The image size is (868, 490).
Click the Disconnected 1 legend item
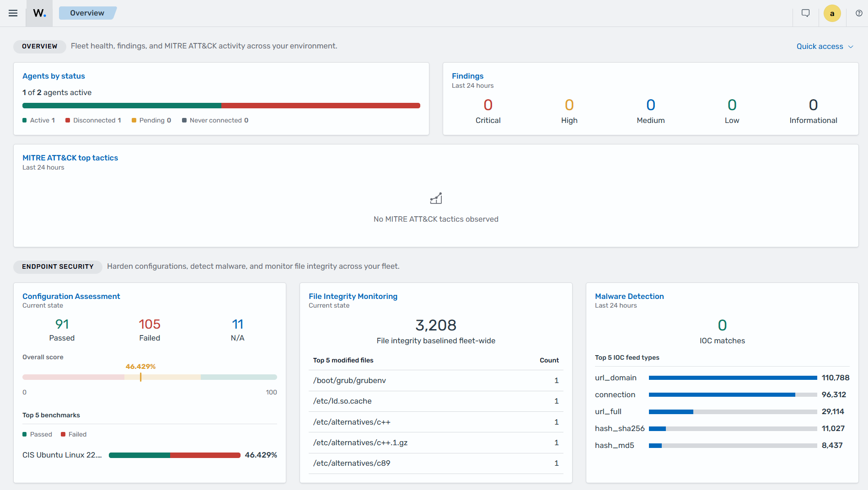(93, 120)
